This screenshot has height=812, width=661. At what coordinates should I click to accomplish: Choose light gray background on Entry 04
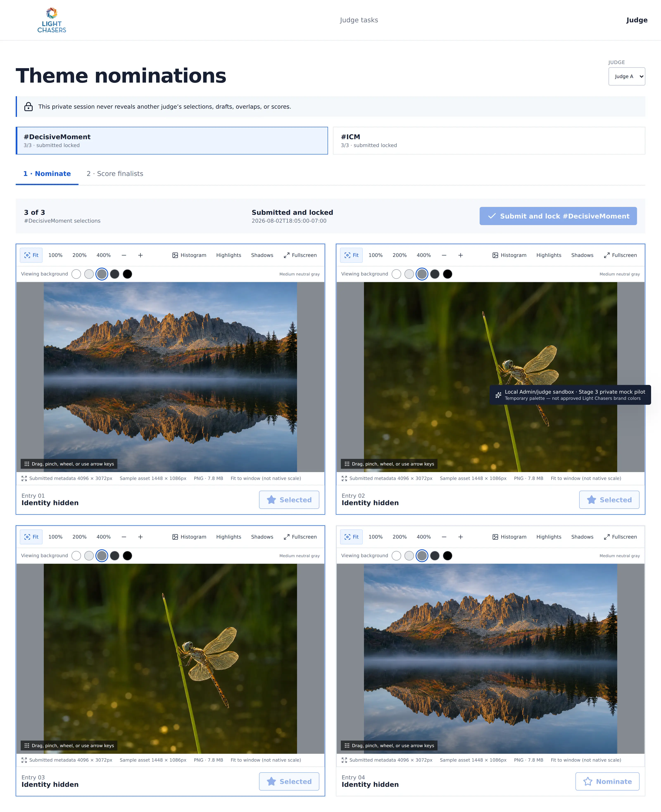click(x=409, y=556)
